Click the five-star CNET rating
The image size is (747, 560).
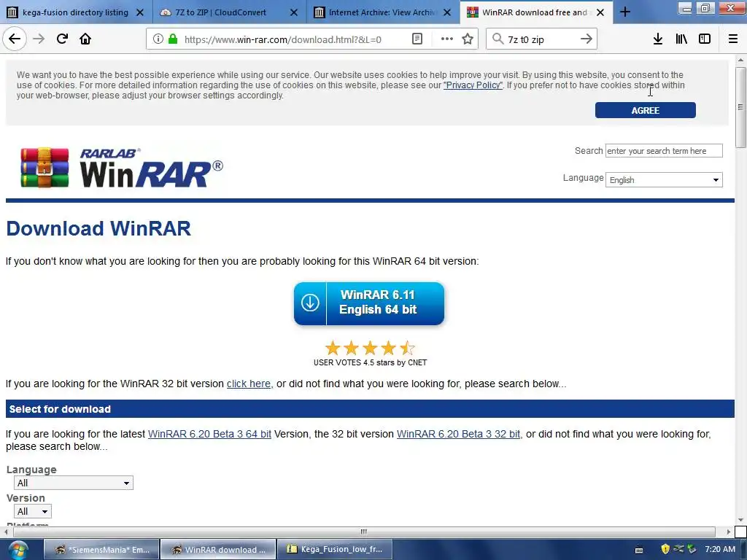click(370, 348)
